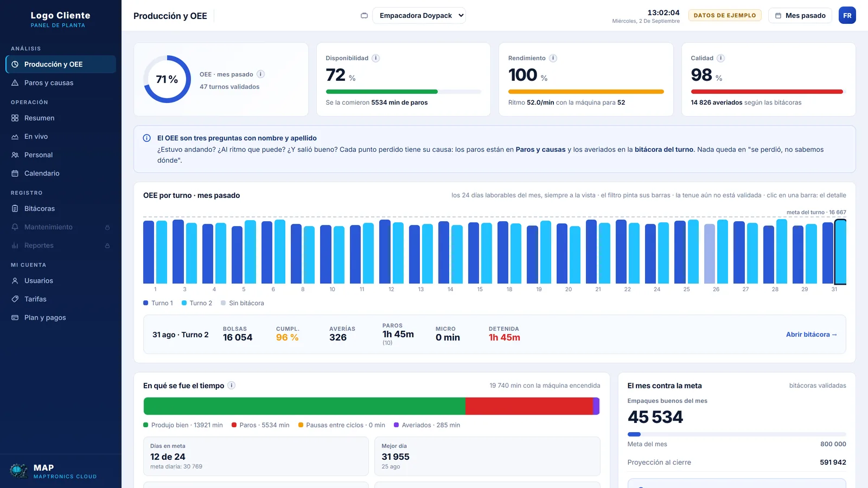Go to Tarifas

(x=61, y=299)
